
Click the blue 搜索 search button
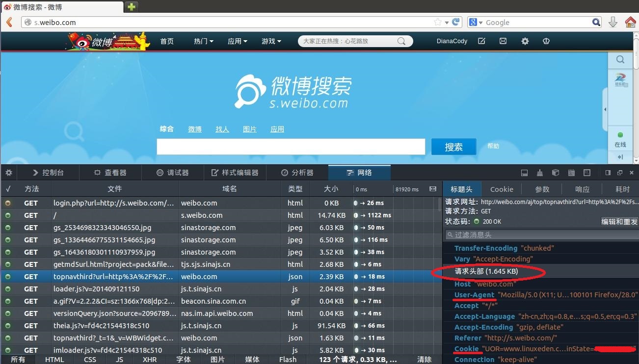tap(453, 147)
